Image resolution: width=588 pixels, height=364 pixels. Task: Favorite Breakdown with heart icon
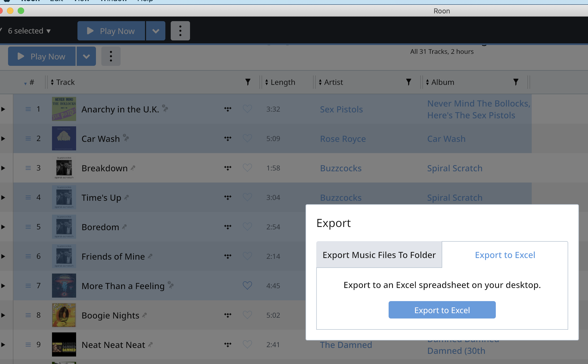click(x=247, y=168)
